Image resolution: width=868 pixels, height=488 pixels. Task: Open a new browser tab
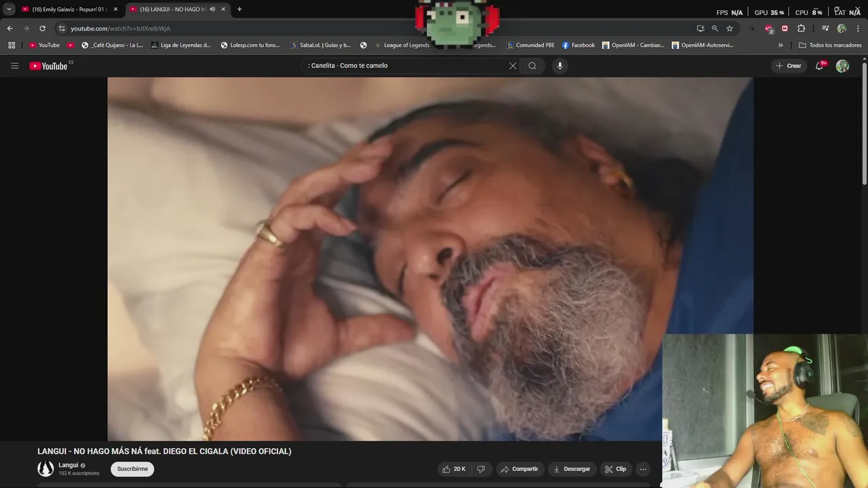pyautogui.click(x=239, y=9)
